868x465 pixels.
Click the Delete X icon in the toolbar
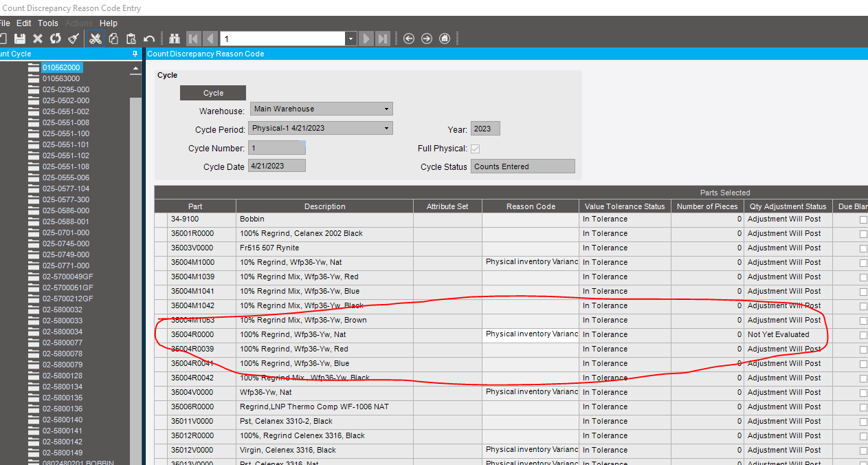[x=38, y=39]
